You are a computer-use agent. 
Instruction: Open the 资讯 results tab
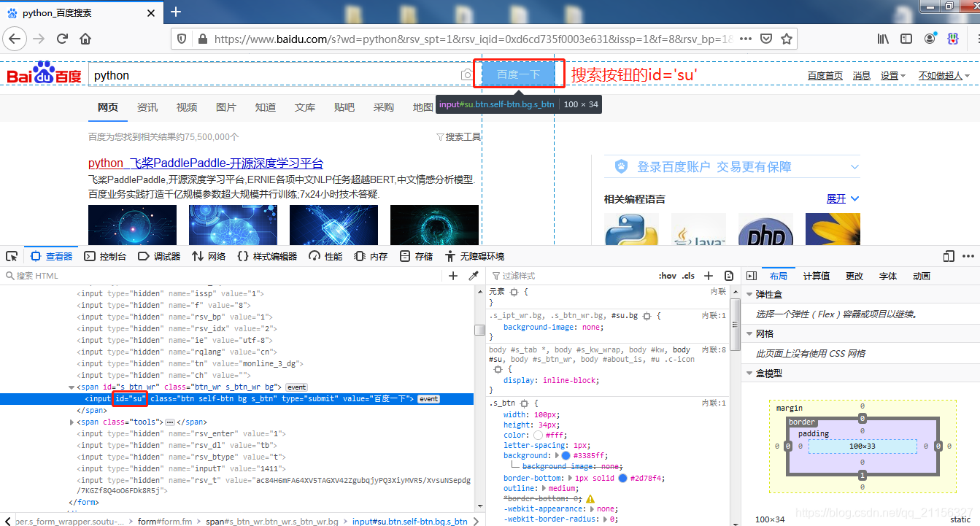coord(147,107)
